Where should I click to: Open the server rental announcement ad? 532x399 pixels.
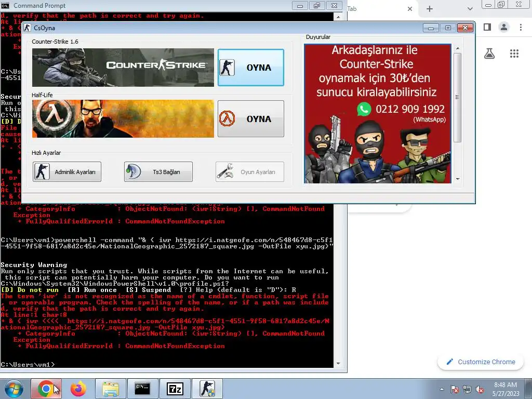(378, 114)
